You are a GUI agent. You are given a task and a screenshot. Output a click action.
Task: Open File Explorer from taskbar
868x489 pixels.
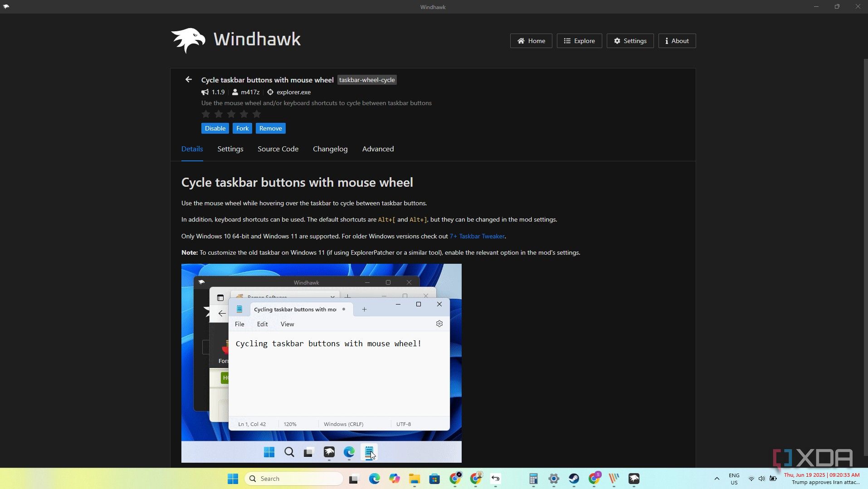click(414, 479)
